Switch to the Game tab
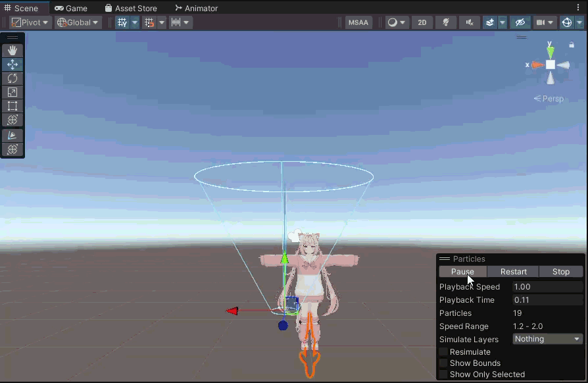The width and height of the screenshot is (588, 383). 71,8
